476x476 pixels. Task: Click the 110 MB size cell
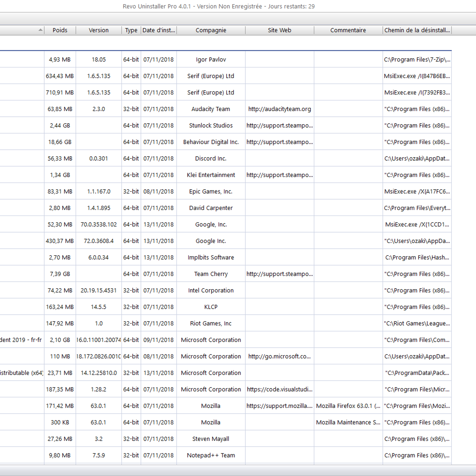[x=60, y=356]
